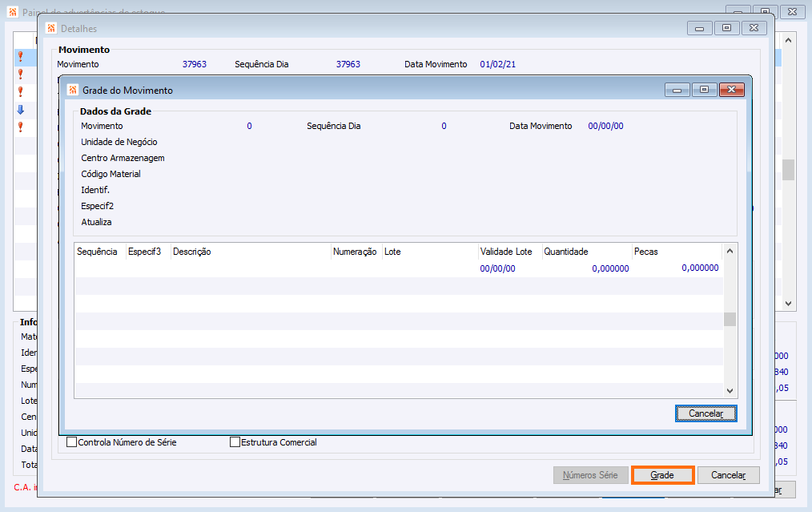812x512 pixels.
Task: Click scroll up arrow in Painel window
Action: coord(788,40)
